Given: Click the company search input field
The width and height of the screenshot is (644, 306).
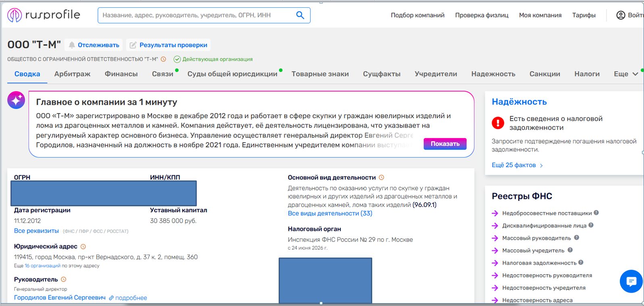Looking at the screenshot, I should [198, 15].
